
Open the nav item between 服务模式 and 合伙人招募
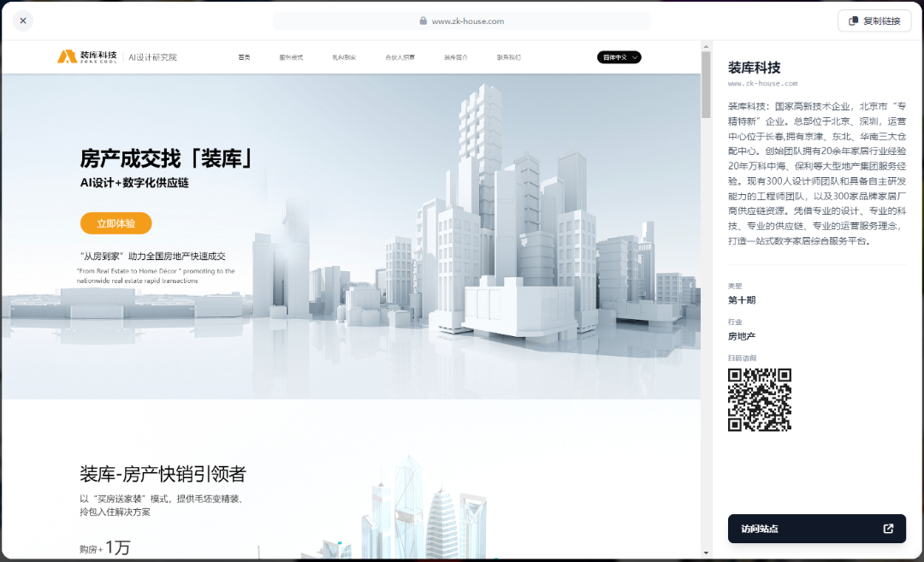tap(344, 57)
